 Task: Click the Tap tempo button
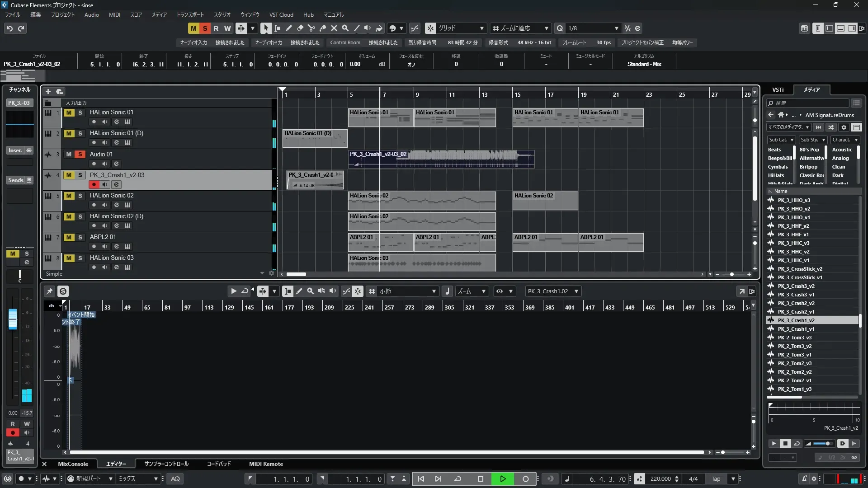pos(716,479)
